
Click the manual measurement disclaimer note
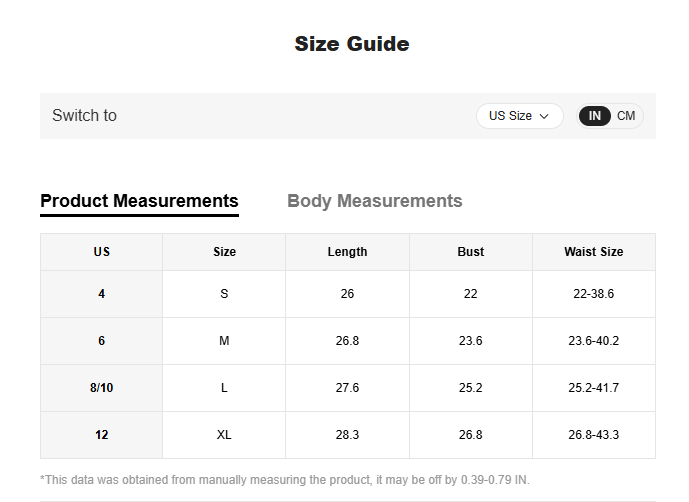pyautogui.click(x=298, y=479)
